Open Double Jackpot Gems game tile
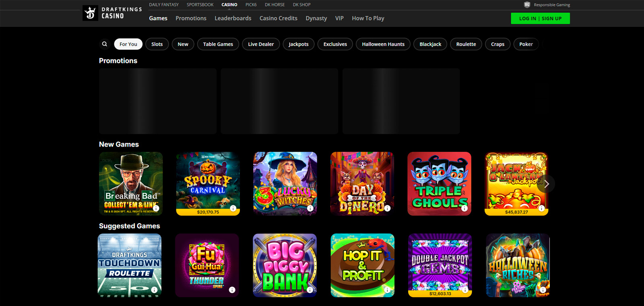 440,265
